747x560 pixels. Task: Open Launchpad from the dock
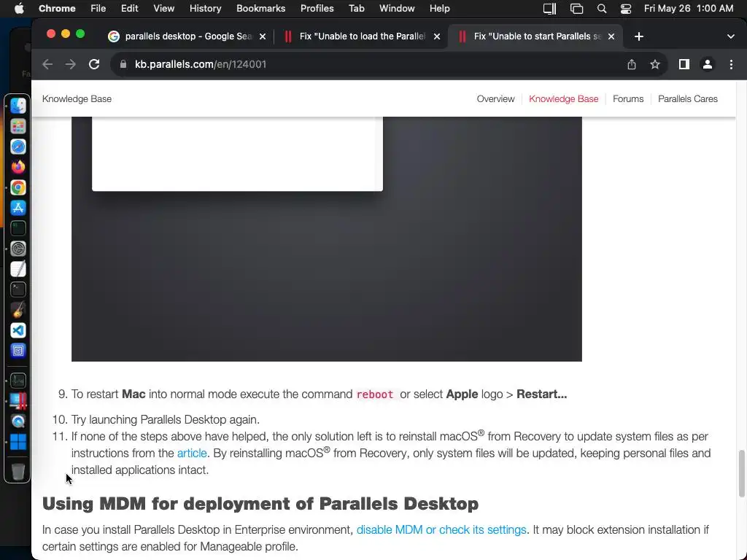click(x=18, y=126)
